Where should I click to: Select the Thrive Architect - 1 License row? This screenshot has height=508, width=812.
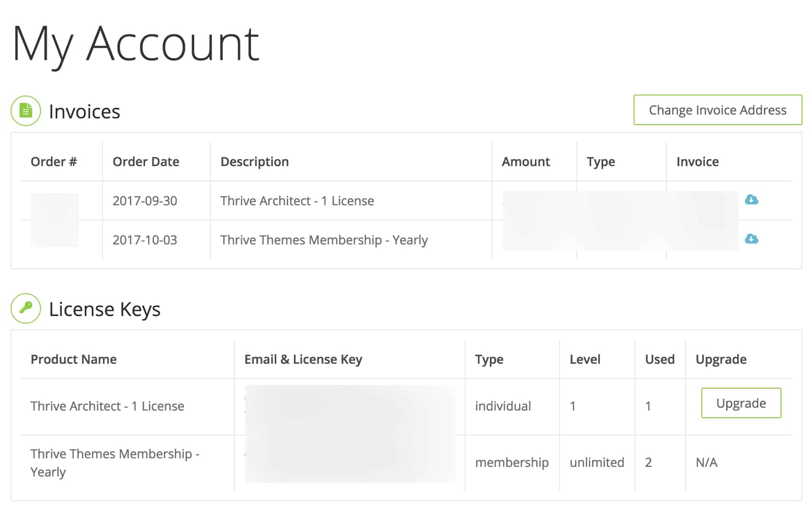tap(107, 406)
